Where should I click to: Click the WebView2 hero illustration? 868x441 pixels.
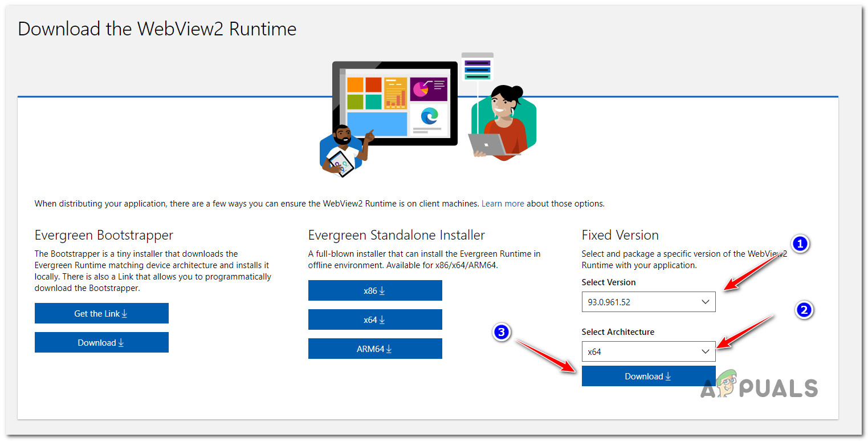pyautogui.click(x=427, y=114)
